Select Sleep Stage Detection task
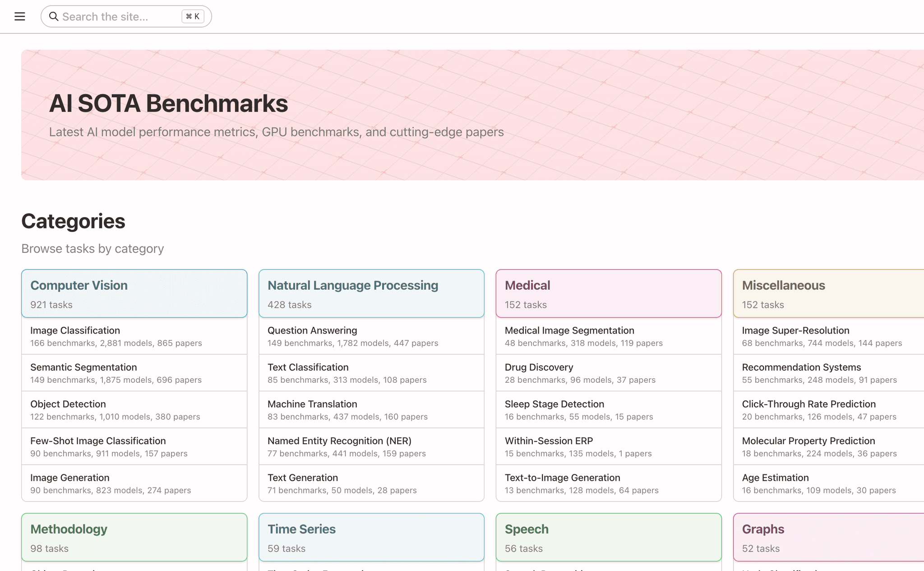 [x=608, y=409]
